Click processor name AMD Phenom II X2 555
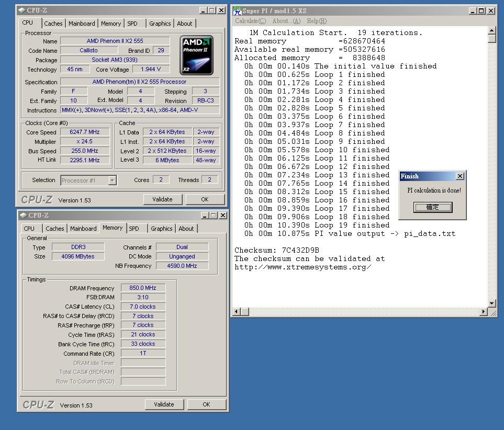 115,41
